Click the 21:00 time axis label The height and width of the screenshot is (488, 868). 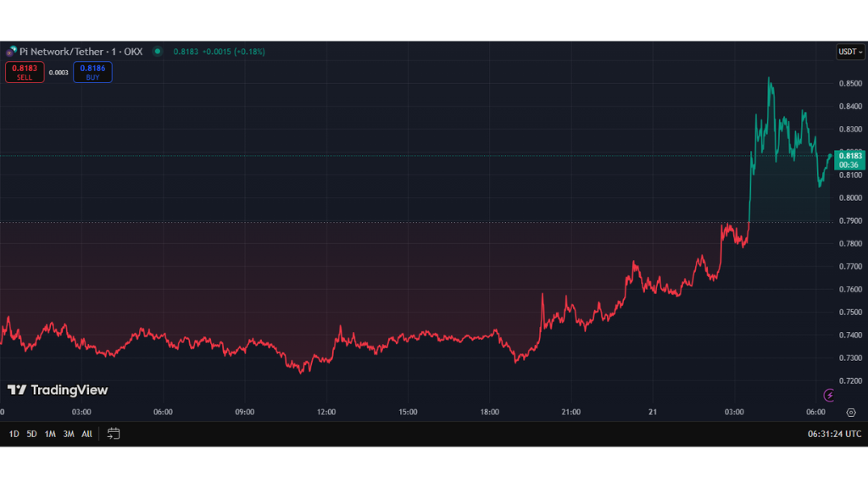(x=570, y=413)
